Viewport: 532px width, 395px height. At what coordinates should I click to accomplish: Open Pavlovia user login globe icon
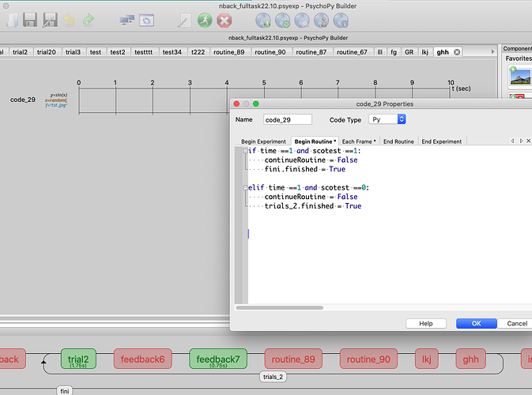321,21
